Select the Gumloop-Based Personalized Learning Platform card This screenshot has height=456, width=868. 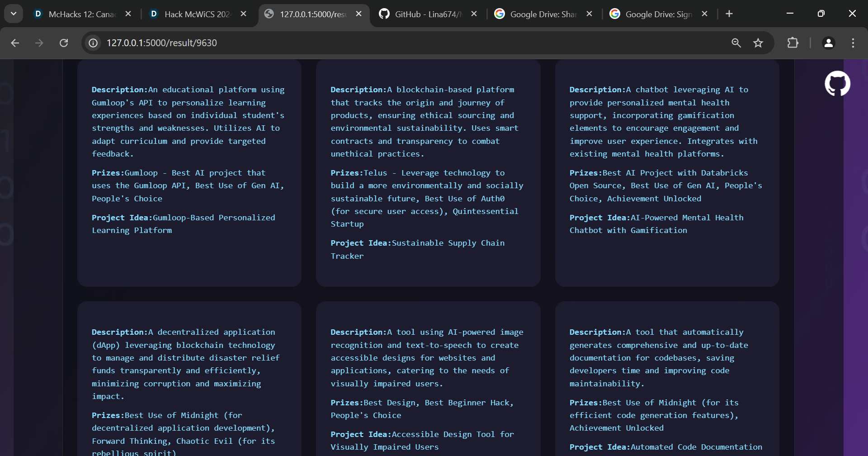coord(189,173)
